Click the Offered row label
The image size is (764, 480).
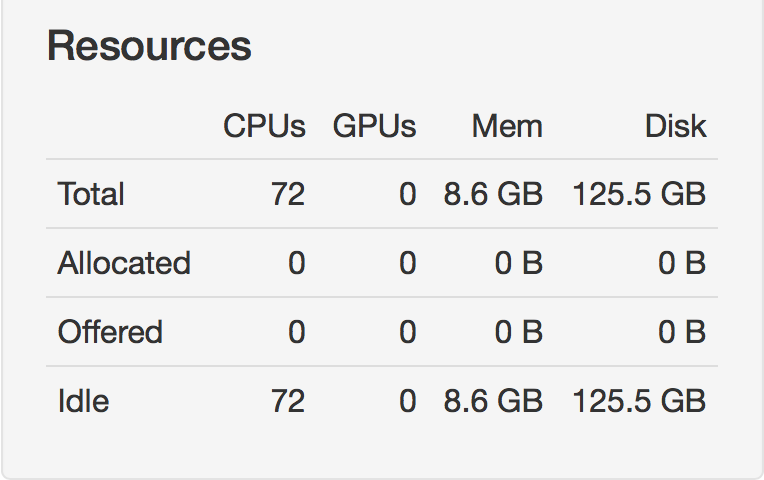[110, 332]
